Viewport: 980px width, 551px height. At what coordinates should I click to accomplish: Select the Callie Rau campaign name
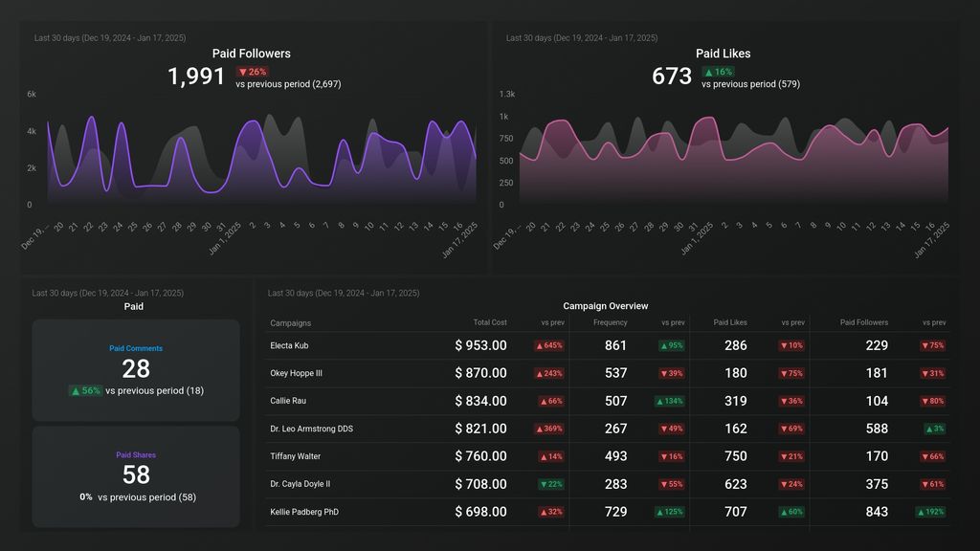pos(287,401)
